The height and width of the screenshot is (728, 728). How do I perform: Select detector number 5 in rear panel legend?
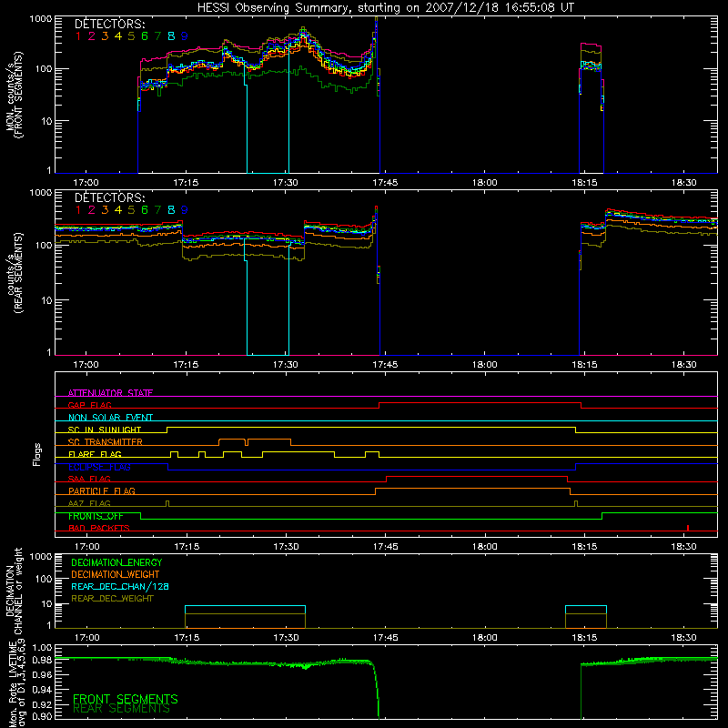131,210
